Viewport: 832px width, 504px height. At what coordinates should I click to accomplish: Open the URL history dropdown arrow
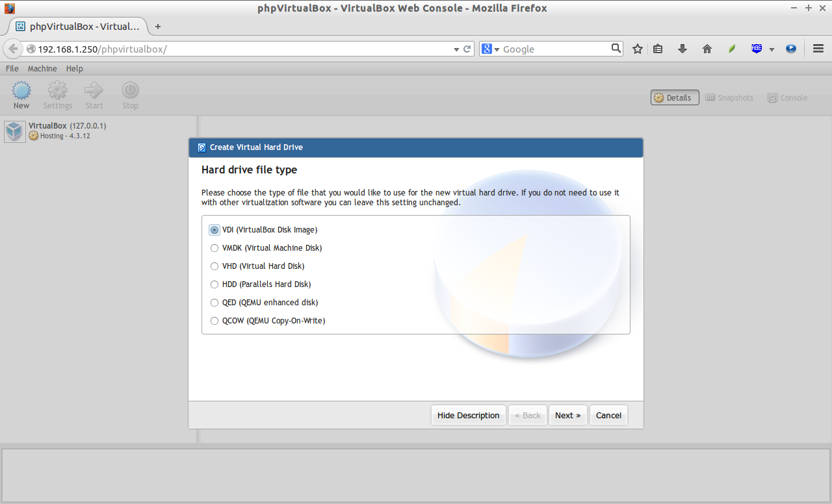456,49
